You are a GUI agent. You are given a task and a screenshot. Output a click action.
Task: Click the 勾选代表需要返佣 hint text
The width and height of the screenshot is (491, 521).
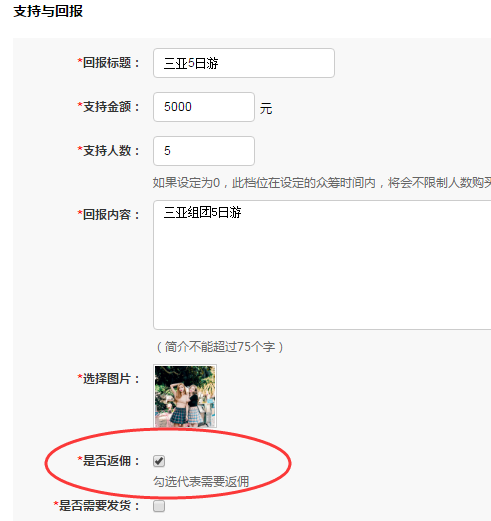tap(201, 481)
